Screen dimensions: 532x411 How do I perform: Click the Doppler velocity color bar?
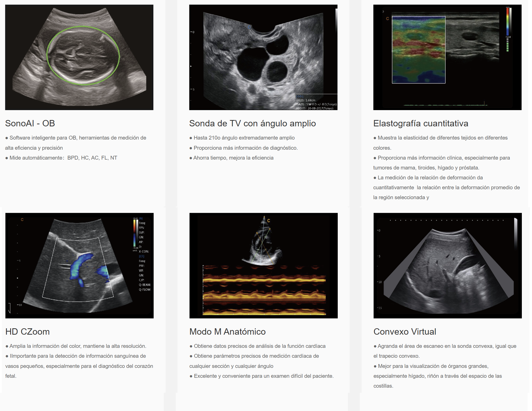134,232
